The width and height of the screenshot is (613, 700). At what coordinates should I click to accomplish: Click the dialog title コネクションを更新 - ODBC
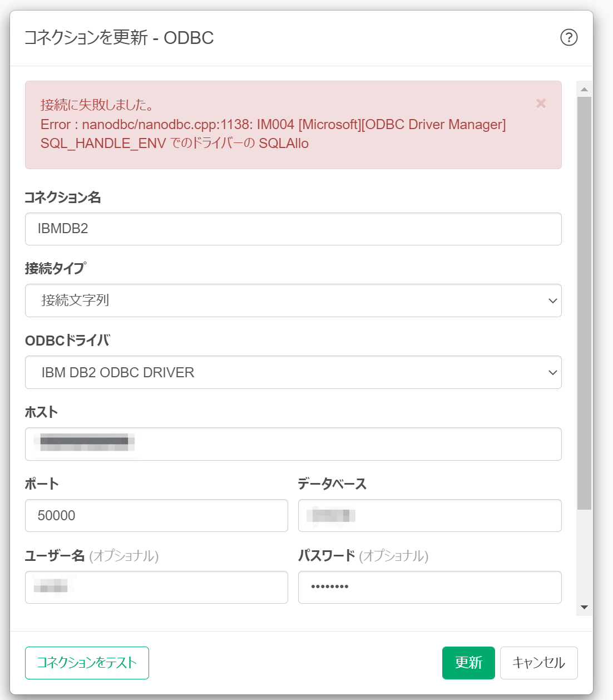(x=119, y=38)
